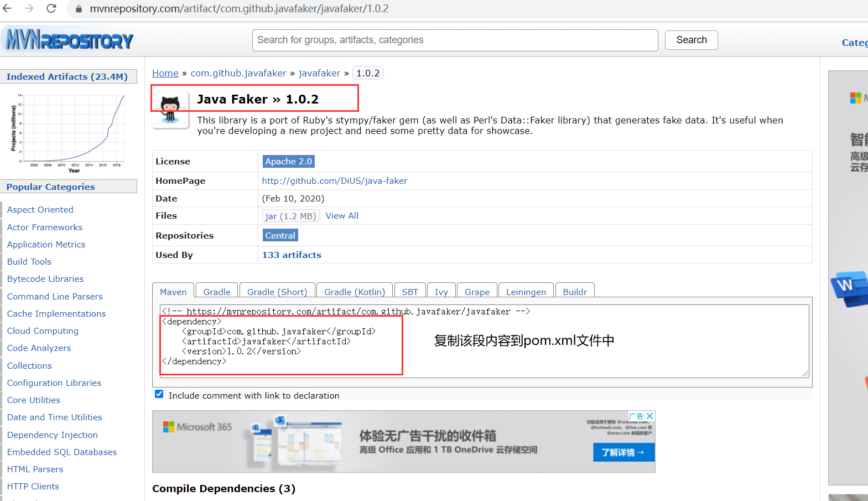Image resolution: width=868 pixels, height=501 pixels.
Task: Open javafaker breadcrumb link
Action: (320, 73)
